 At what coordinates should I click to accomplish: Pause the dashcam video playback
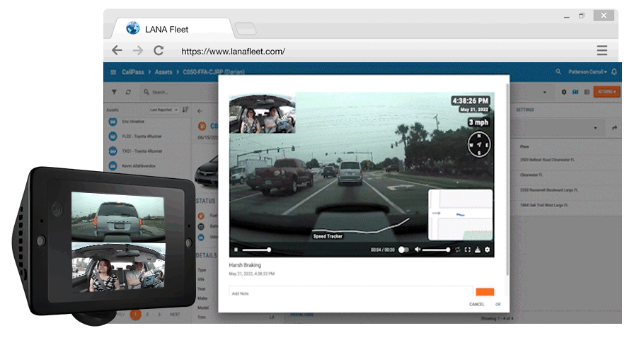coord(236,250)
